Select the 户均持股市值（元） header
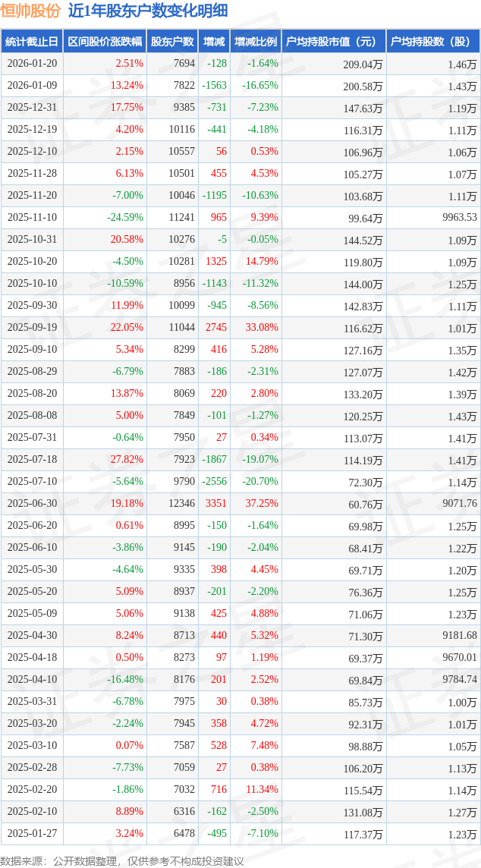 (333, 42)
